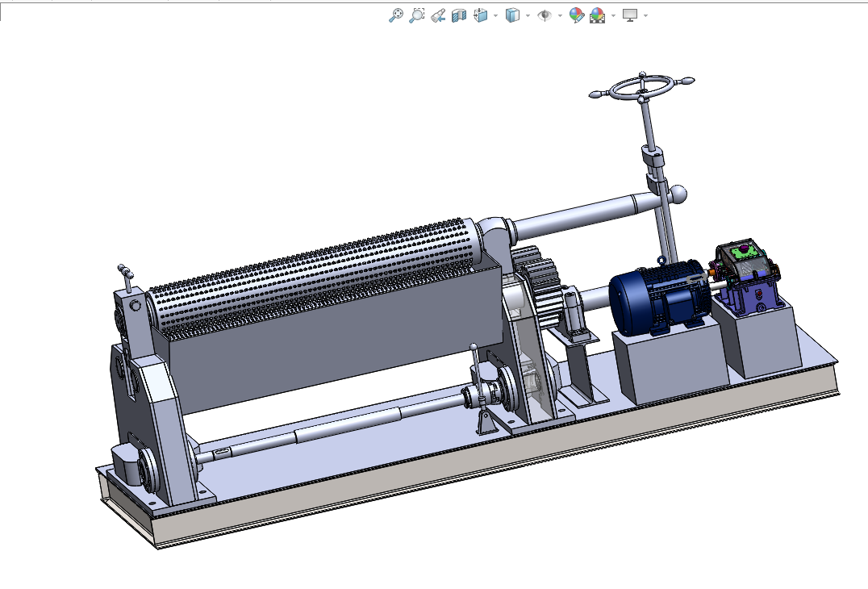
Task: Click the Display Style icon
Action: (512, 15)
